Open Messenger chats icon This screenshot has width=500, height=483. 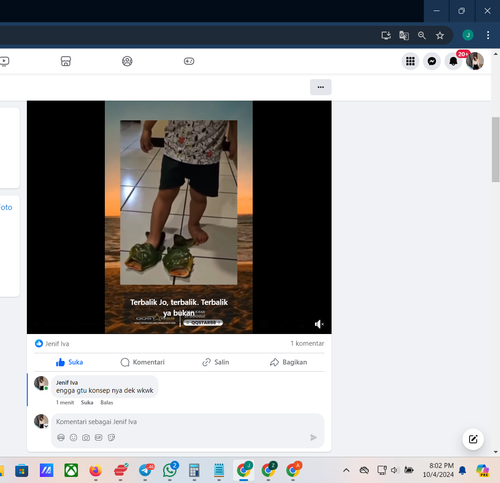coord(432,61)
